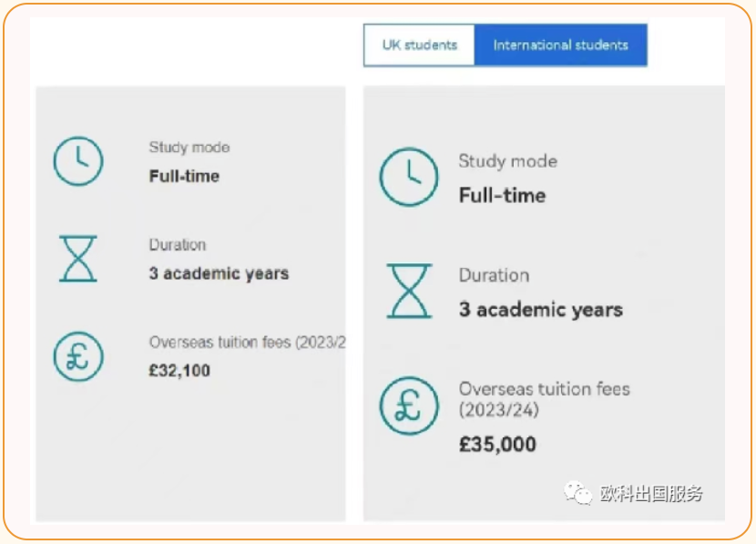
Task: Click the hourglass icon in the £35,000 panel
Action: [409, 291]
